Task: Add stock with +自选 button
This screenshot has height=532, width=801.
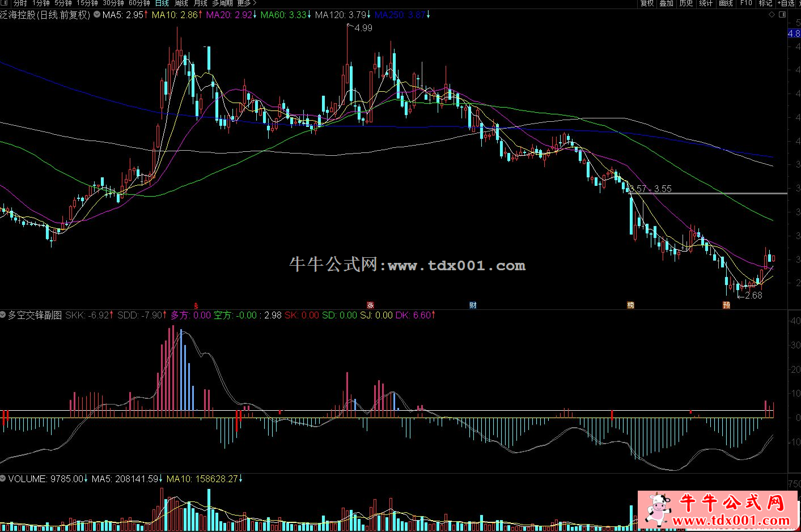Action: (786, 3)
